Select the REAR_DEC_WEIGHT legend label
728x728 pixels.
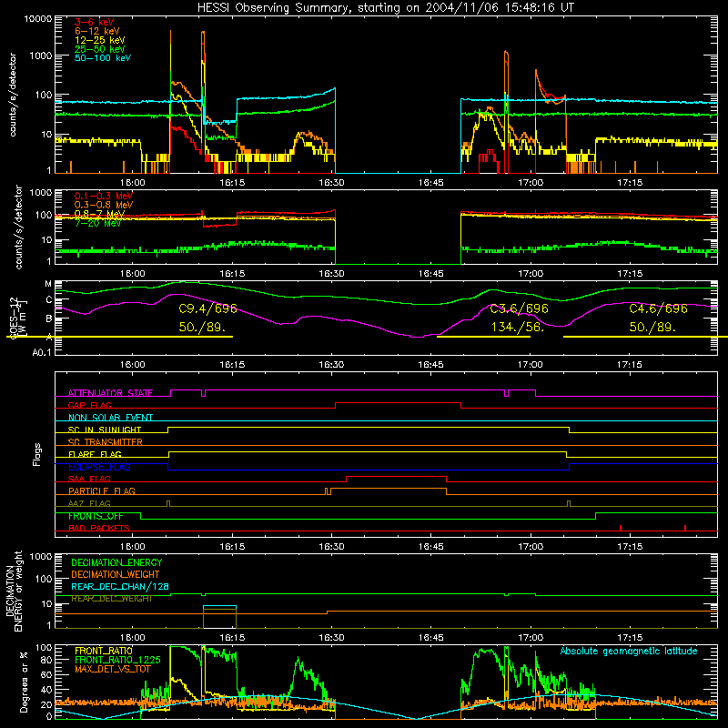(111, 599)
